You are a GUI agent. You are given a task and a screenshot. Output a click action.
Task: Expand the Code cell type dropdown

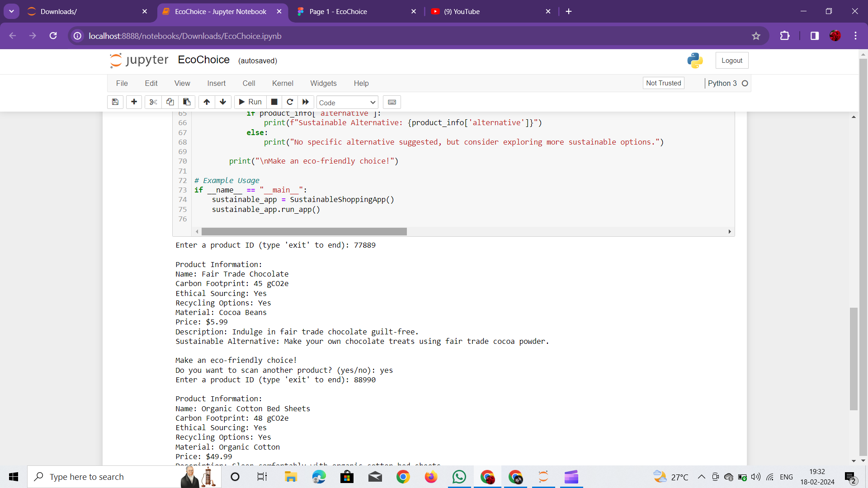[347, 103]
